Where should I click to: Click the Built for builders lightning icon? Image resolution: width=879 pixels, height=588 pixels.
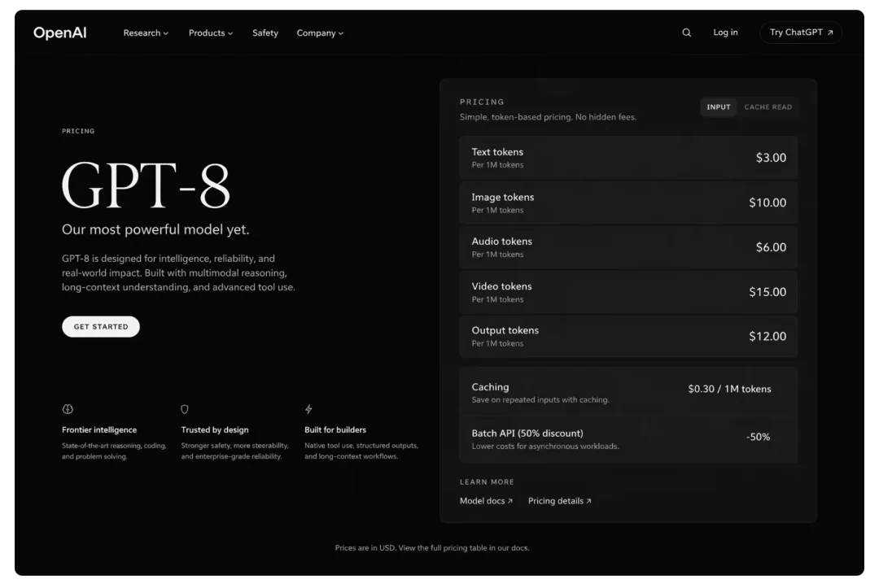308,409
